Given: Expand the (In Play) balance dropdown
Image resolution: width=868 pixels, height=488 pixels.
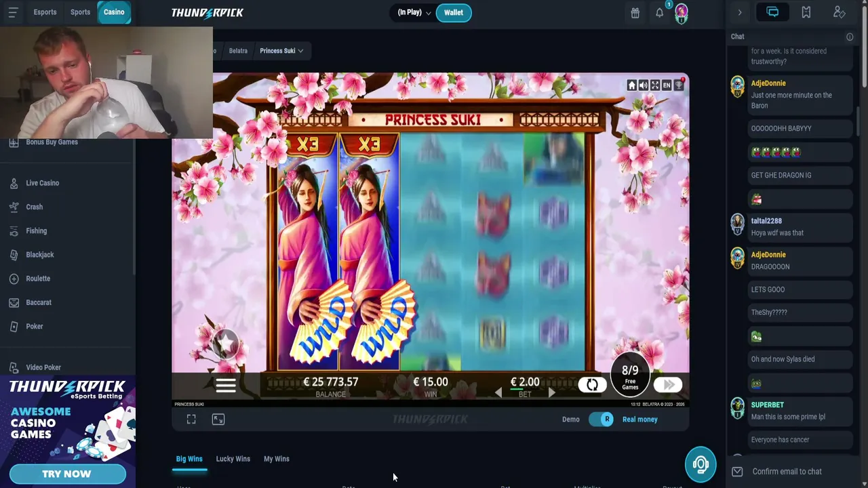Looking at the screenshot, I should [414, 12].
